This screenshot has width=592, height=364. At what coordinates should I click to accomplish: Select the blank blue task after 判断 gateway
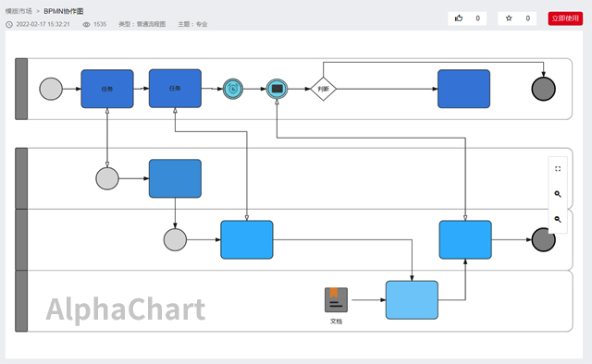point(464,89)
